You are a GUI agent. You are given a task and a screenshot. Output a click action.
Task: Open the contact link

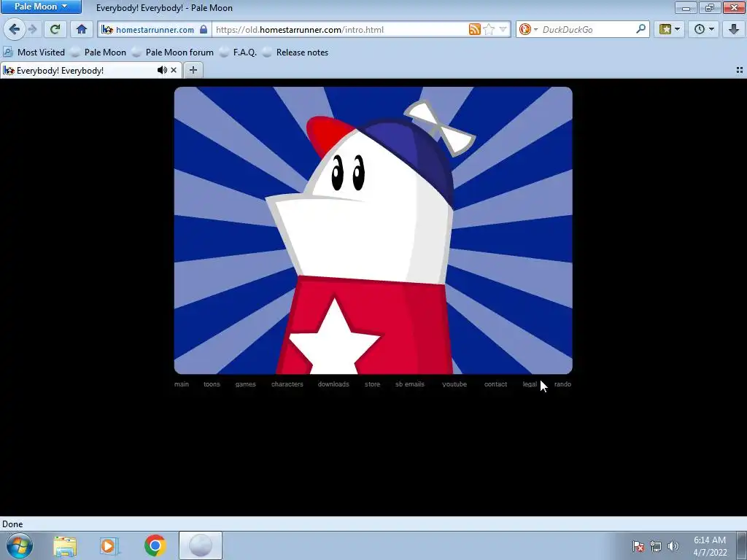pyautogui.click(x=495, y=384)
